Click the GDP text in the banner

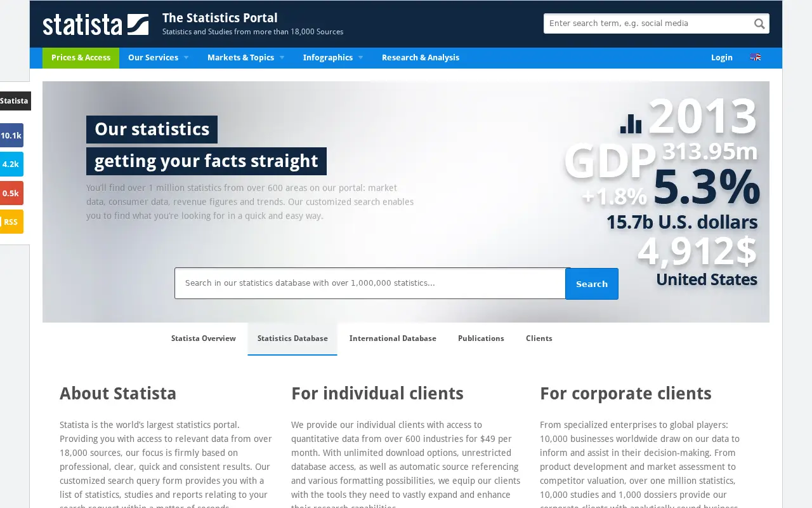[x=610, y=161]
